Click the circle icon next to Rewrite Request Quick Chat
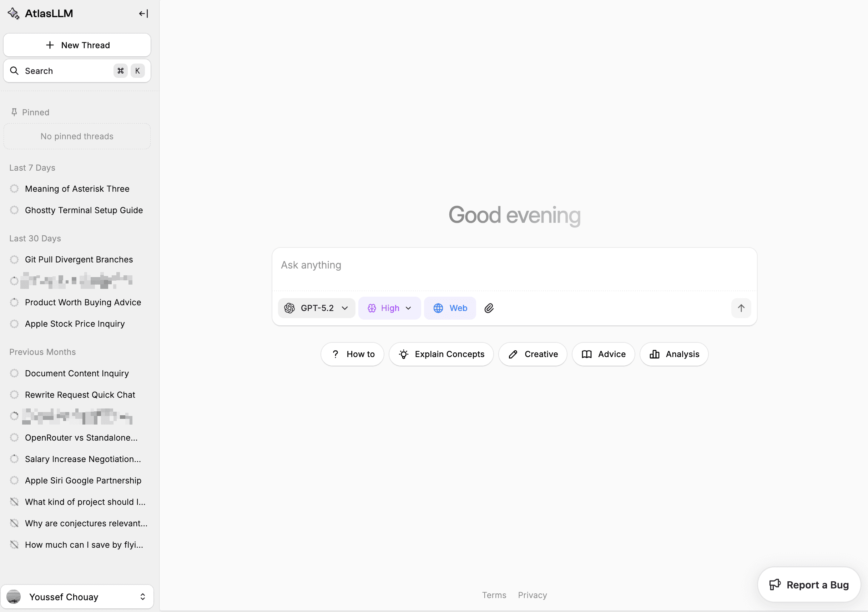This screenshot has width=868, height=612. (x=14, y=395)
